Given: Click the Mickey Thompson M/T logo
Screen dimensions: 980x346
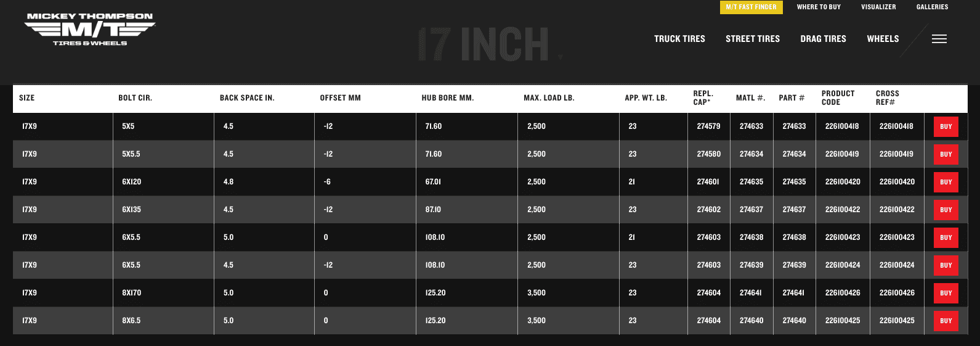Looking at the screenshot, I should tap(90, 29).
